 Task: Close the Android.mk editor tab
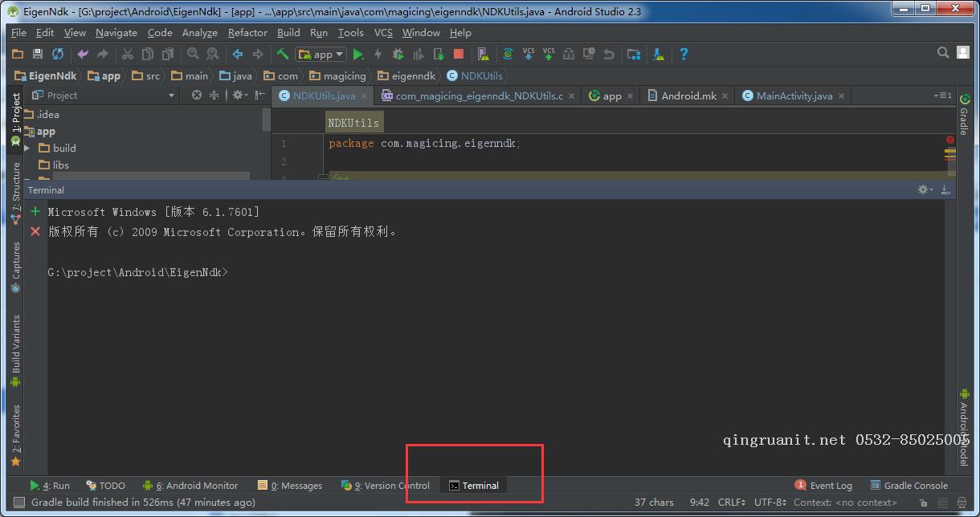(725, 96)
